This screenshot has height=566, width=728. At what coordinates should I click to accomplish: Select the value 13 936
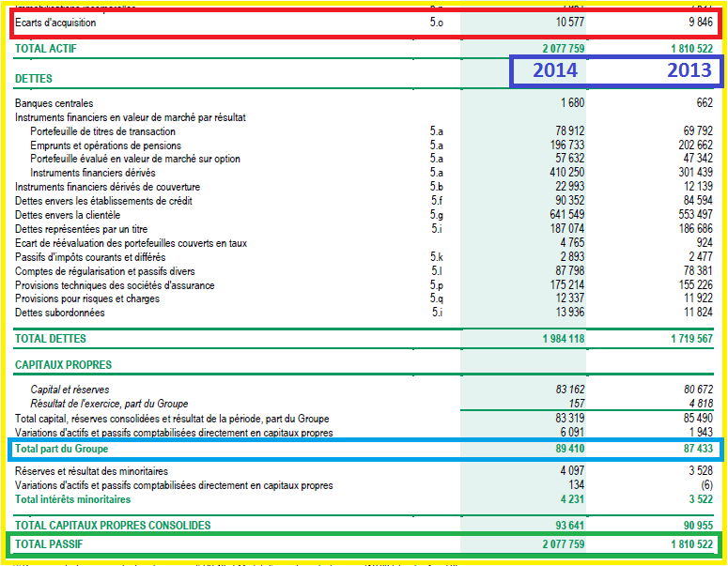click(x=570, y=313)
